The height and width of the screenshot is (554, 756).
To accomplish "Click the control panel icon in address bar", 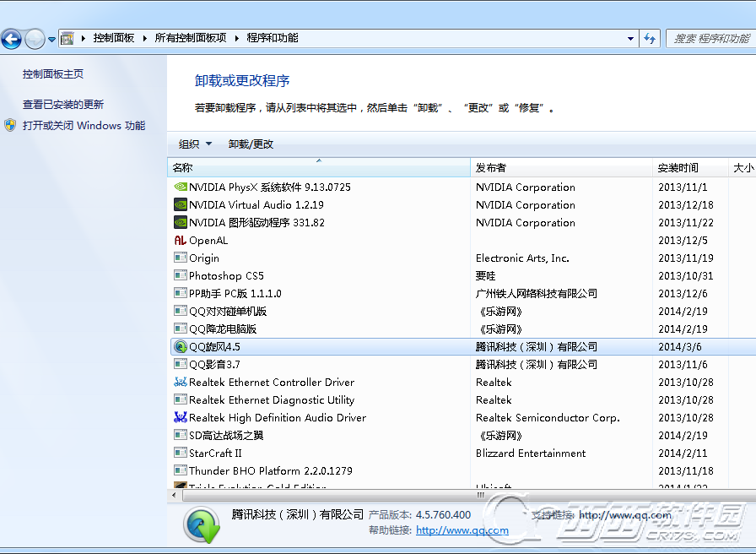I will (x=67, y=38).
